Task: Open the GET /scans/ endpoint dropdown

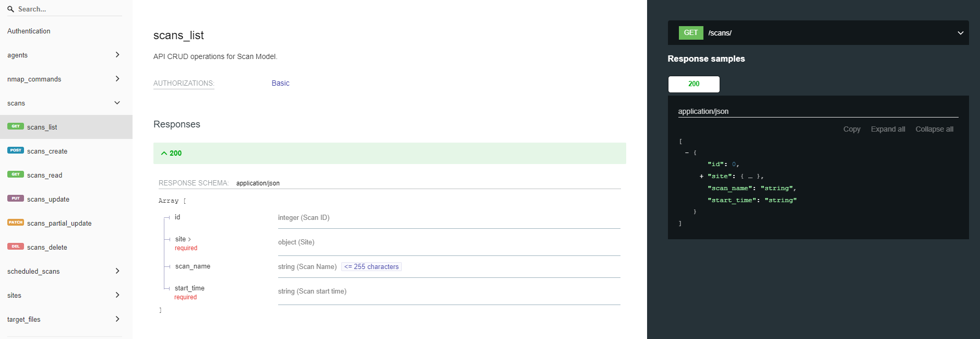Action: (x=818, y=32)
